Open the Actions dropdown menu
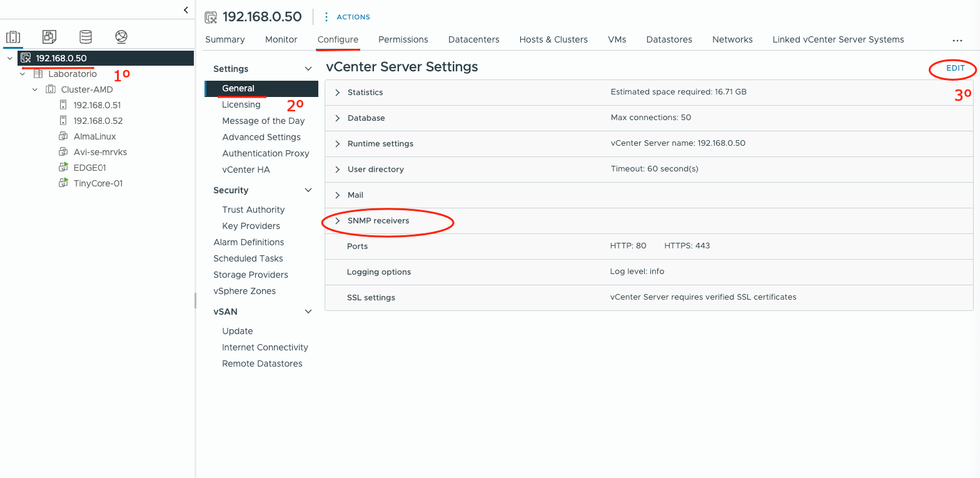This screenshot has width=980, height=478. [x=347, y=17]
